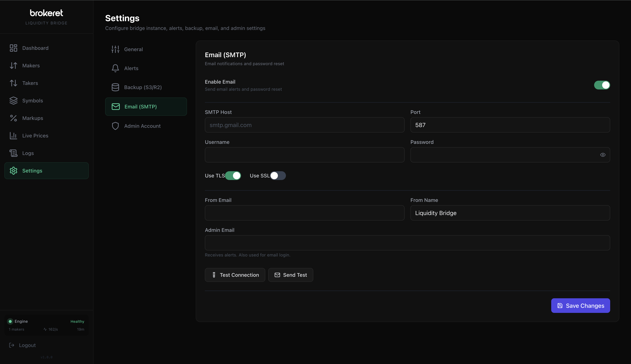Click the Save Changes button
Viewport: 631px width, 364px height.
click(x=580, y=306)
